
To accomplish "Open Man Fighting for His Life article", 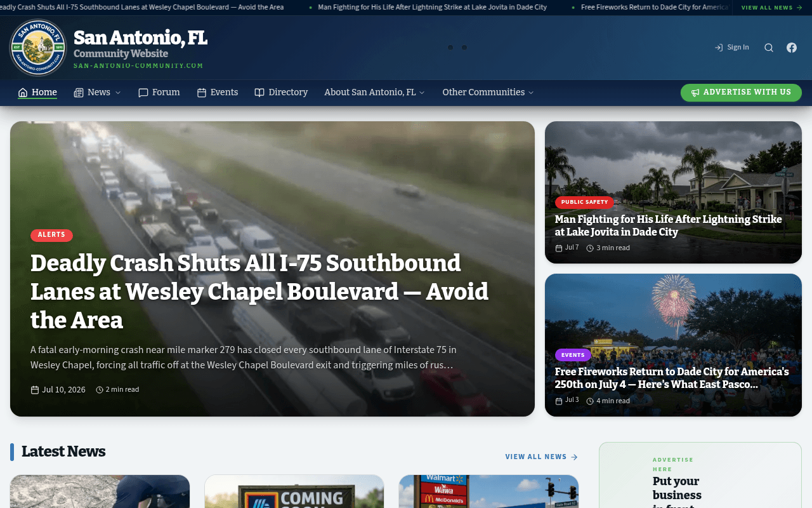I will [x=668, y=225].
